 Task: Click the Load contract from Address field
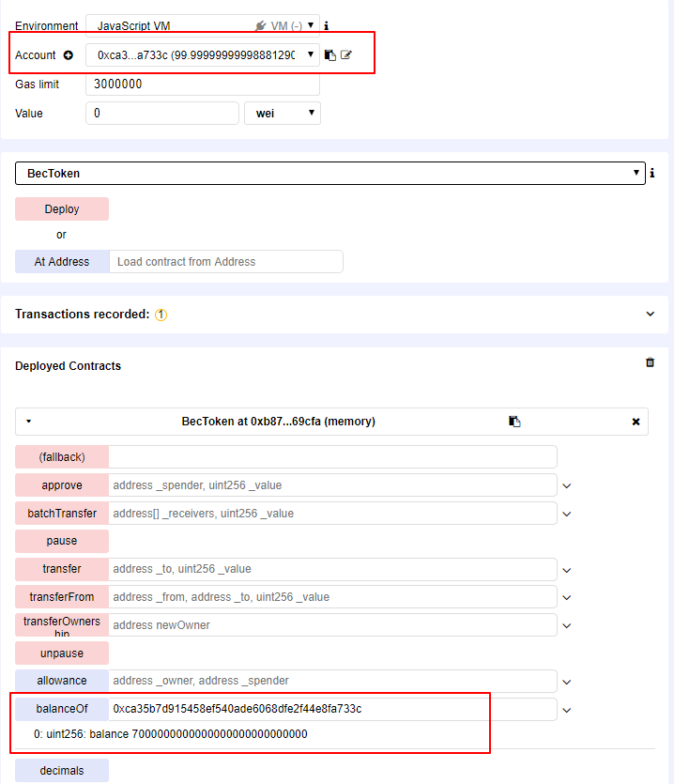226,262
